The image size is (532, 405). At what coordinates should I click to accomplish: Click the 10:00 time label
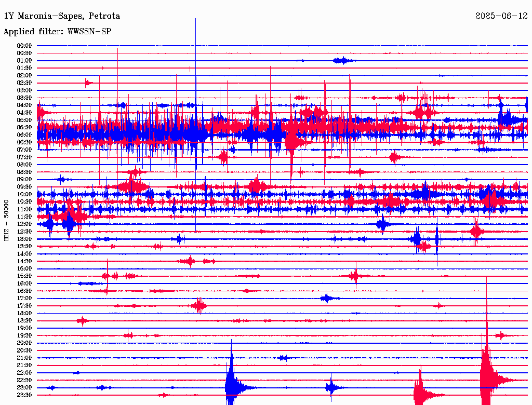24,194
